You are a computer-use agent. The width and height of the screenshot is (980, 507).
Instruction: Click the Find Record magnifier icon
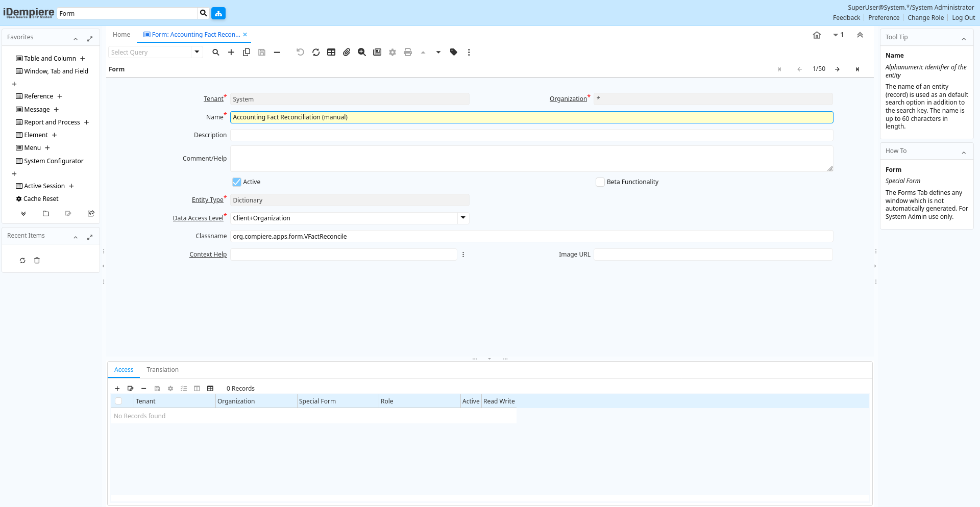[x=216, y=52]
